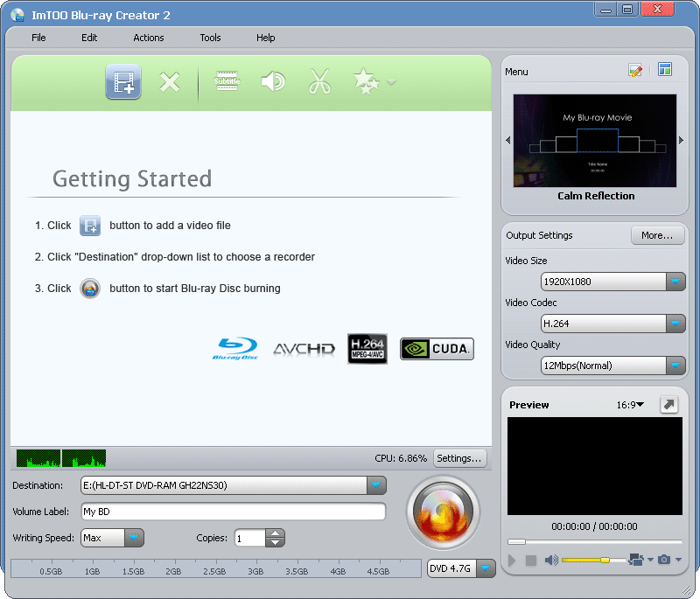Open the Destination recorder dropdown
The image size is (700, 599).
pyautogui.click(x=376, y=485)
